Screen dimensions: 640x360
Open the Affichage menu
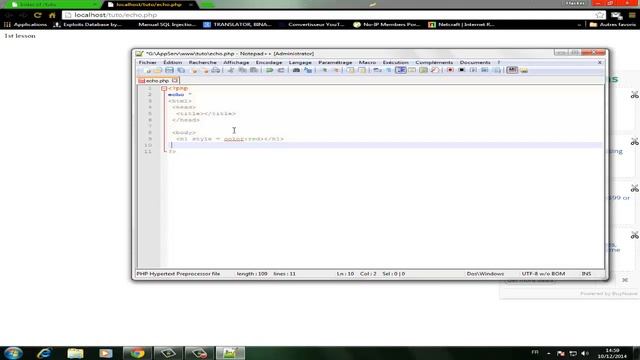[x=236, y=62]
